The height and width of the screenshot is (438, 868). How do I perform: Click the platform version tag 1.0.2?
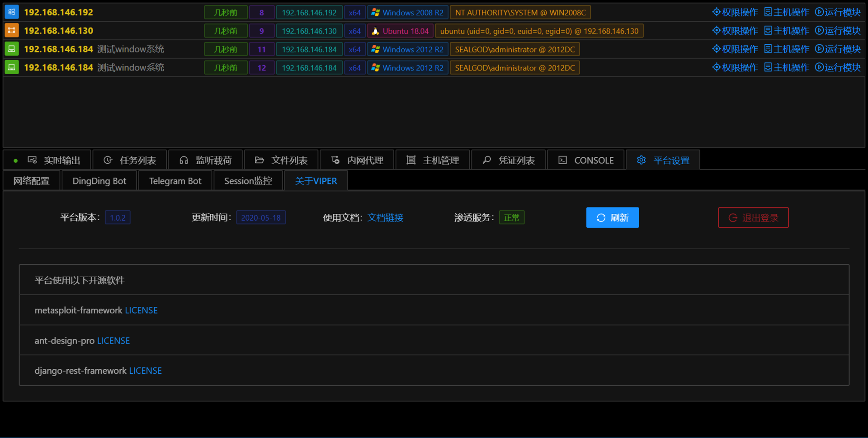(x=118, y=217)
